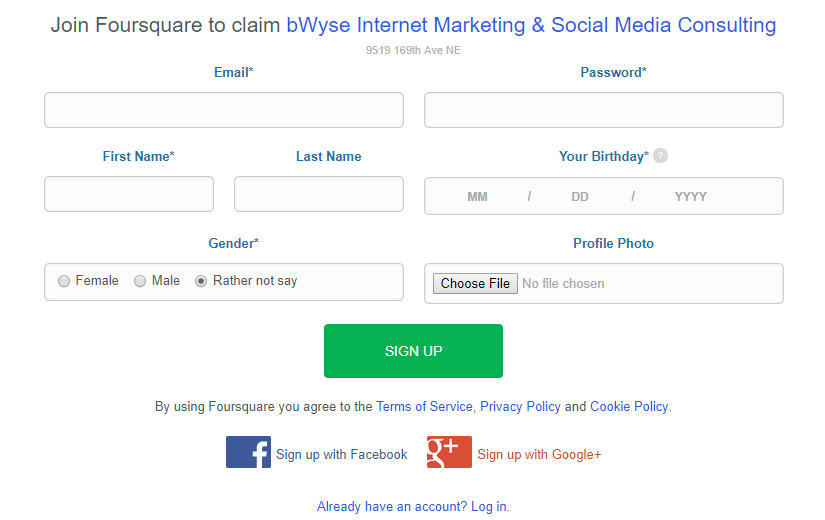
Task: Click the Last Name label
Action: click(328, 156)
